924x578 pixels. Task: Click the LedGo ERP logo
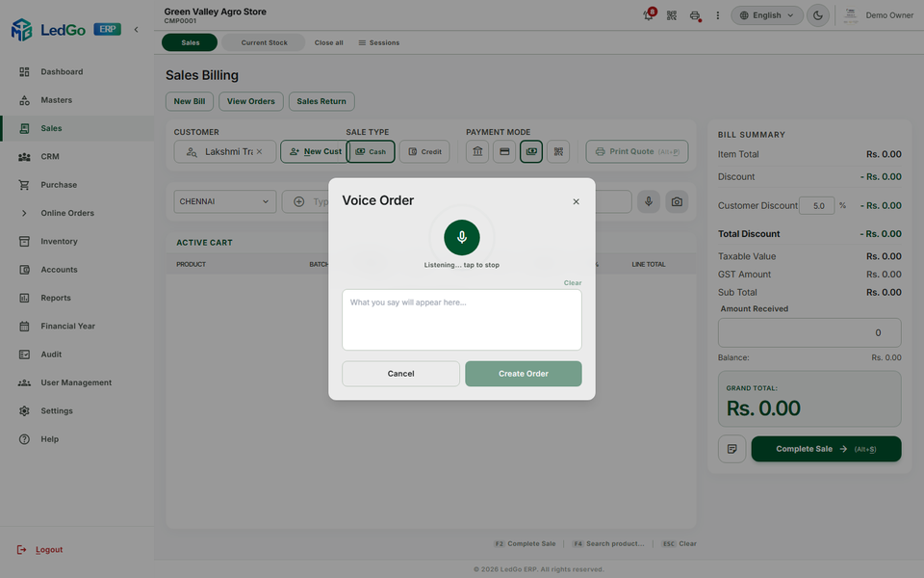click(65, 30)
